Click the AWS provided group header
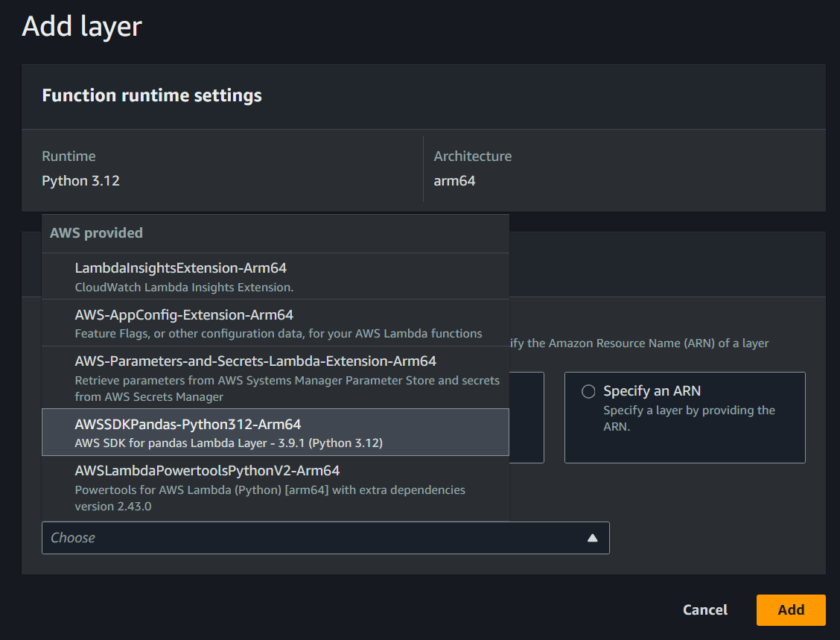840x640 pixels. click(x=96, y=233)
